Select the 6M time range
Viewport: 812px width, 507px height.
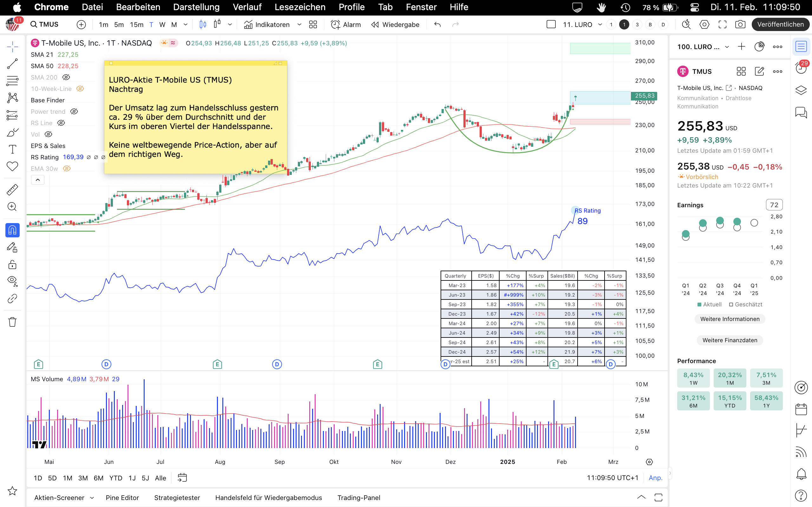coord(98,478)
